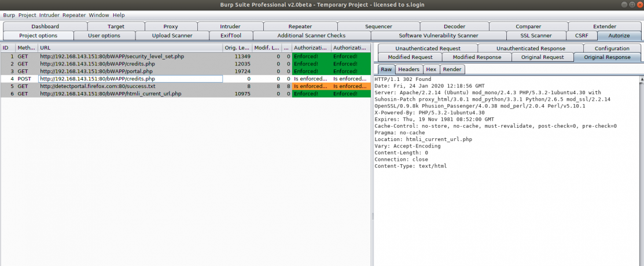Open the Autorize Configuration tab
Screen dimensions: 644x266
tap(612, 49)
